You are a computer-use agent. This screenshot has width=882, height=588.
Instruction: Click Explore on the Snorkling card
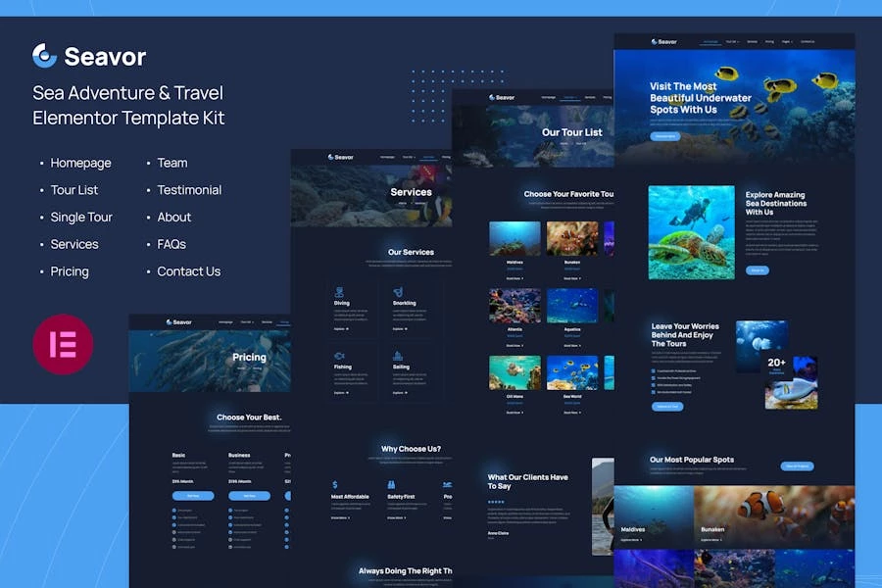(398, 328)
